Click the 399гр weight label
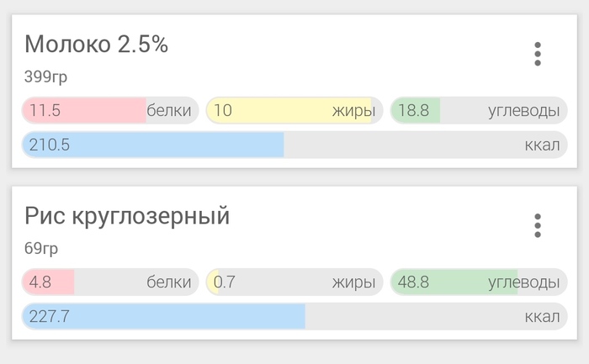The height and width of the screenshot is (364, 589). coord(45,77)
